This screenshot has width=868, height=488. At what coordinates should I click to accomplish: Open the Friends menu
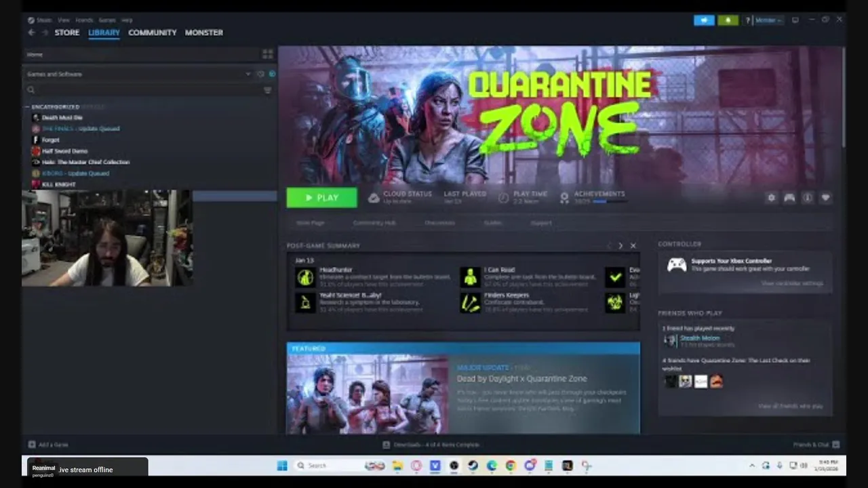[x=84, y=20]
